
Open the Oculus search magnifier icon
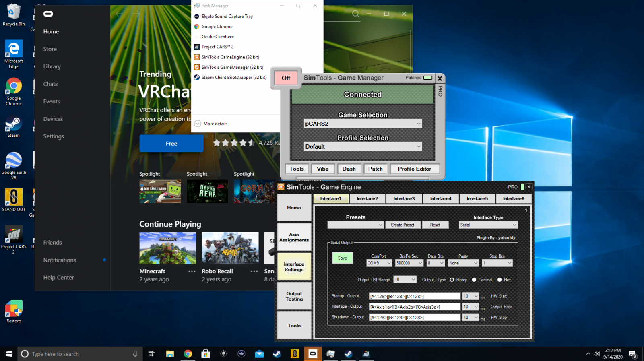pyautogui.click(x=356, y=14)
